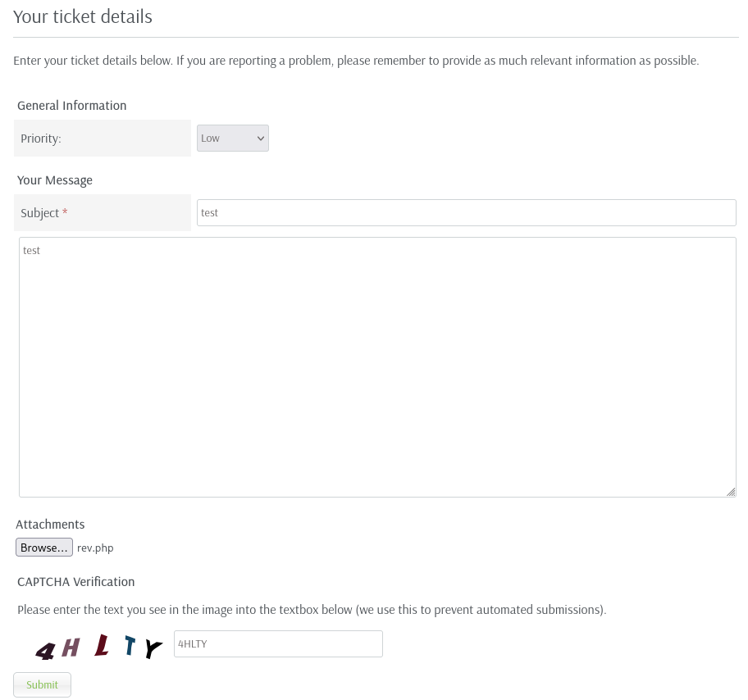748x700 pixels.
Task: Click the rev.php attached file name
Action: (x=95, y=548)
